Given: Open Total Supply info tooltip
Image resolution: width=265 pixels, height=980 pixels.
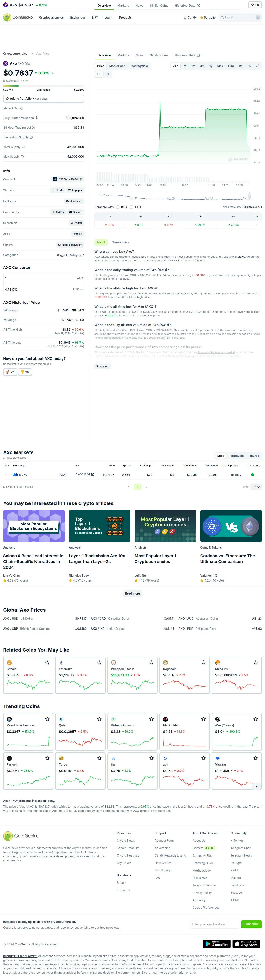Looking at the screenshot, I should (23, 147).
